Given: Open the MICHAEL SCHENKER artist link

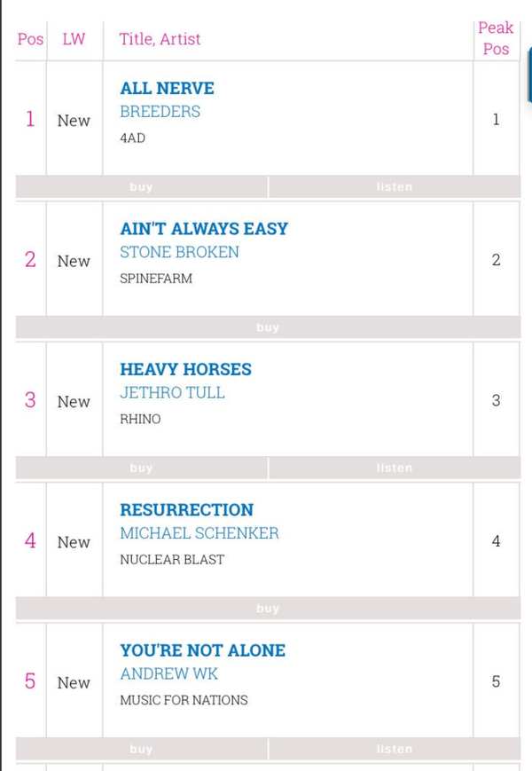Looking at the screenshot, I should click(x=199, y=533).
